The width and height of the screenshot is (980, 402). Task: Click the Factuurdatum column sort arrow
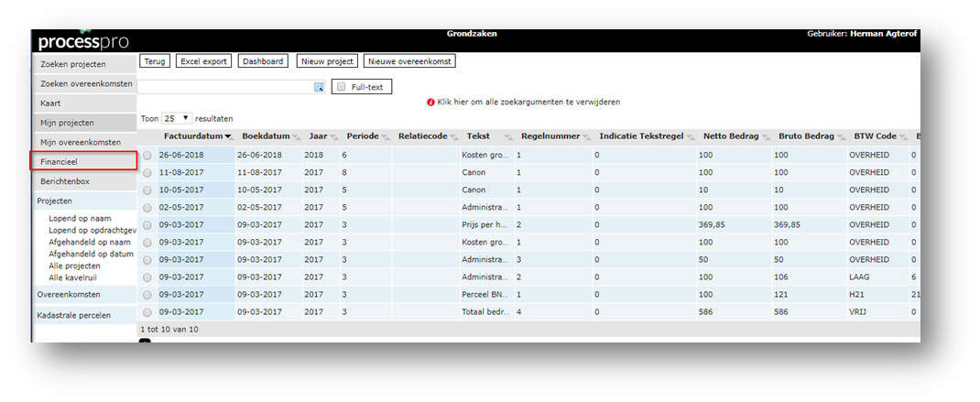(228, 136)
